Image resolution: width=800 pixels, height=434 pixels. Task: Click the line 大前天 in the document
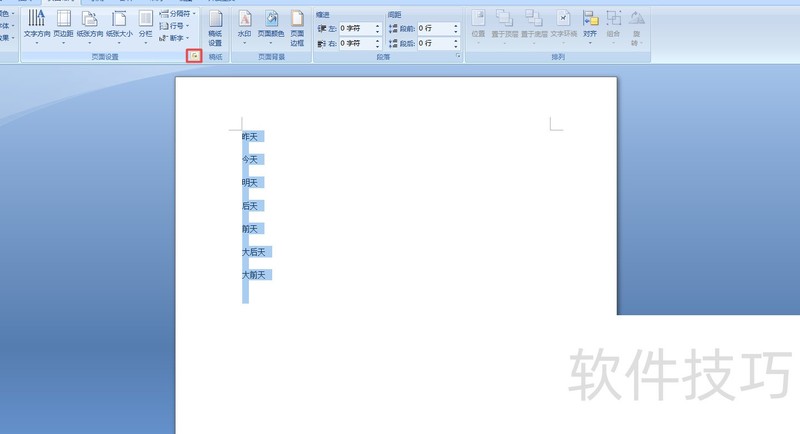tap(254, 275)
